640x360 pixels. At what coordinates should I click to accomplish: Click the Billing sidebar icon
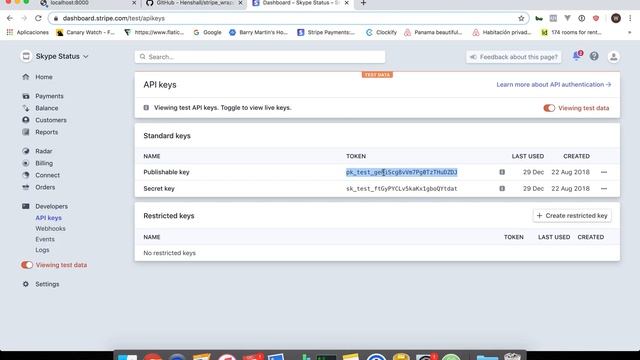pos(26,163)
